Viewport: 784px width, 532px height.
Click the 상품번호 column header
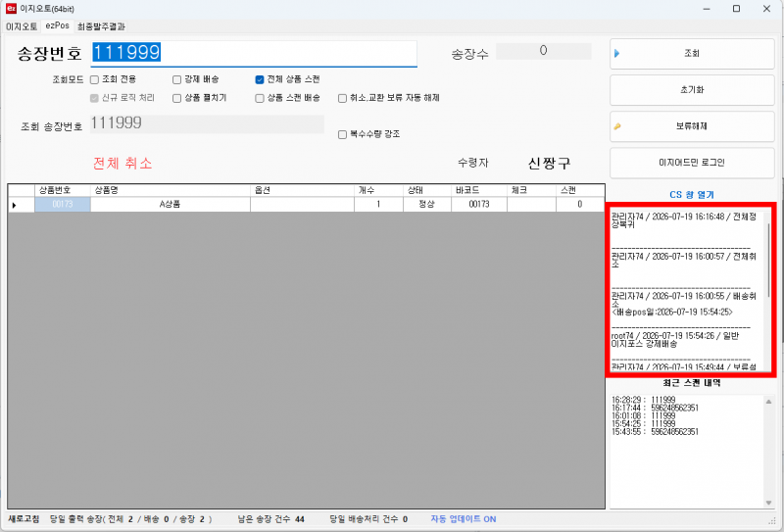63,190
